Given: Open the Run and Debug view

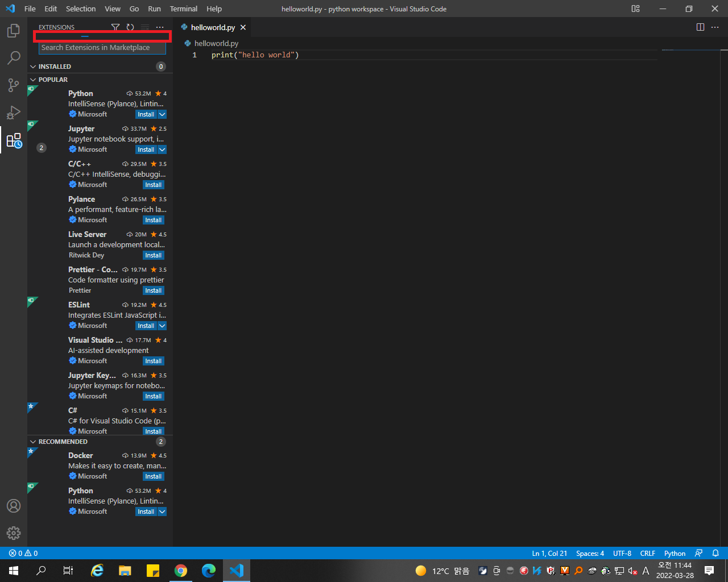Looking at the screenshot, I should pyautogui.click(x=14, y=112).
